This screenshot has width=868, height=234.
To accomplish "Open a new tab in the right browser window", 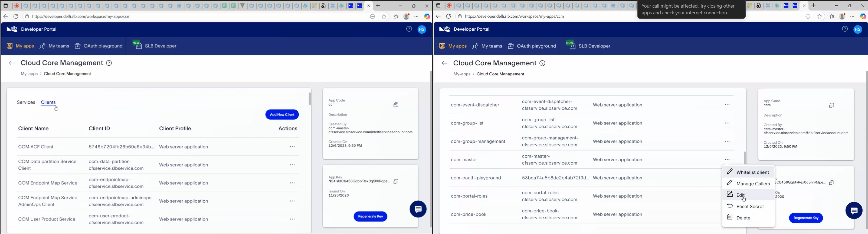I will [814, 5].
